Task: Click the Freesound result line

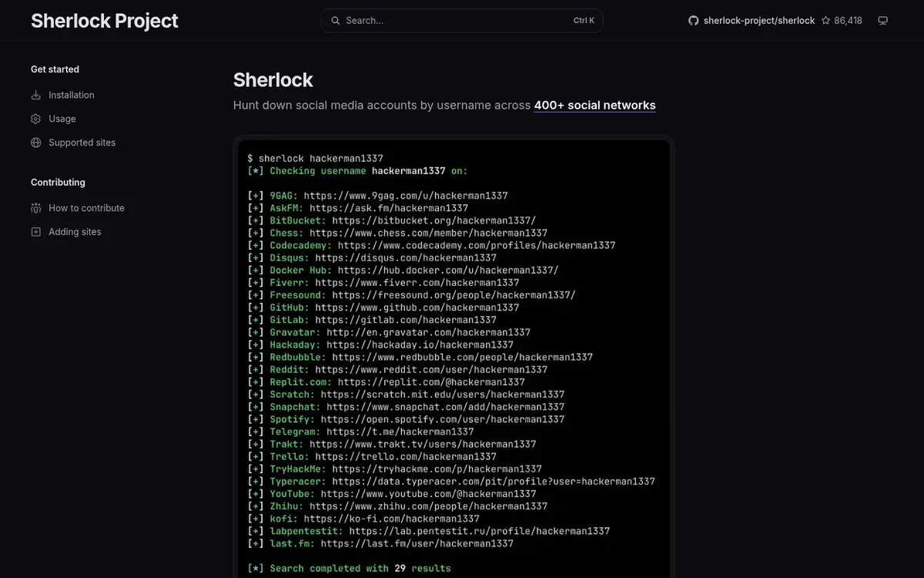Action: coord(411,295)
